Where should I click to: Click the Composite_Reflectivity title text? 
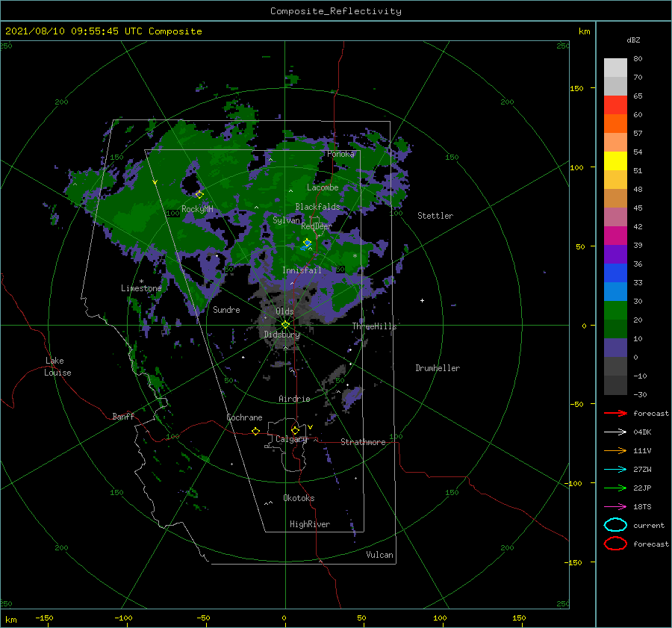[336, 11]
